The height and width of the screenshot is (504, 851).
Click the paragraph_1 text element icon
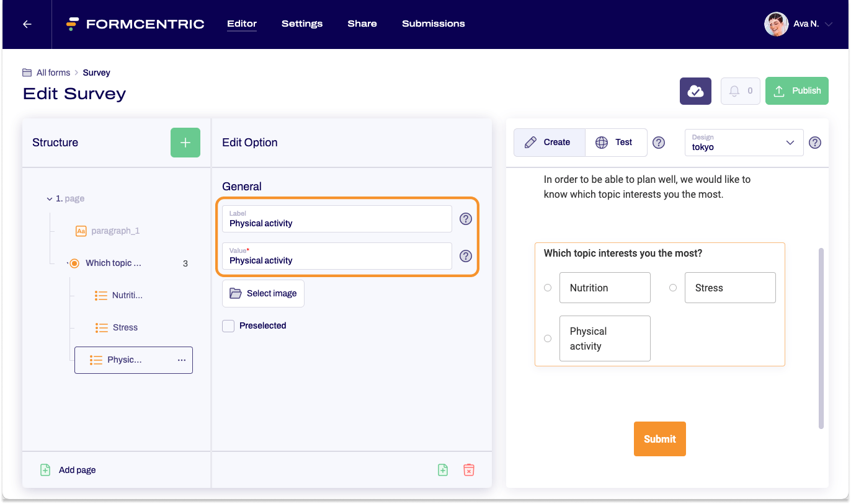coord(81,231)
